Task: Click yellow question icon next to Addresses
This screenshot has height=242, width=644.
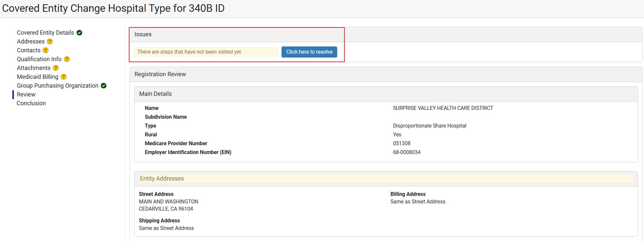Action: point(50,41)
